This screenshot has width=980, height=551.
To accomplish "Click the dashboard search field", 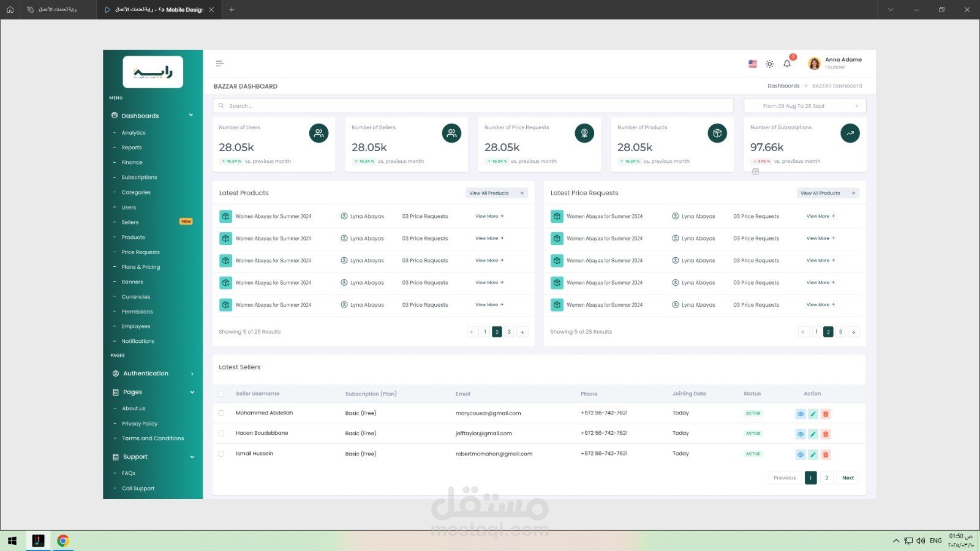I will 473,106.
